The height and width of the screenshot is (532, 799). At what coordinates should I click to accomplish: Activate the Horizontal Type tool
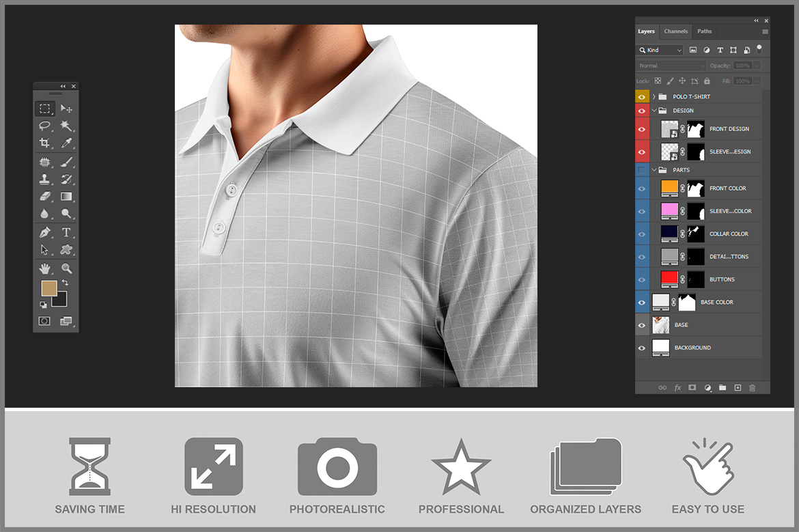[x=66, y=232]
